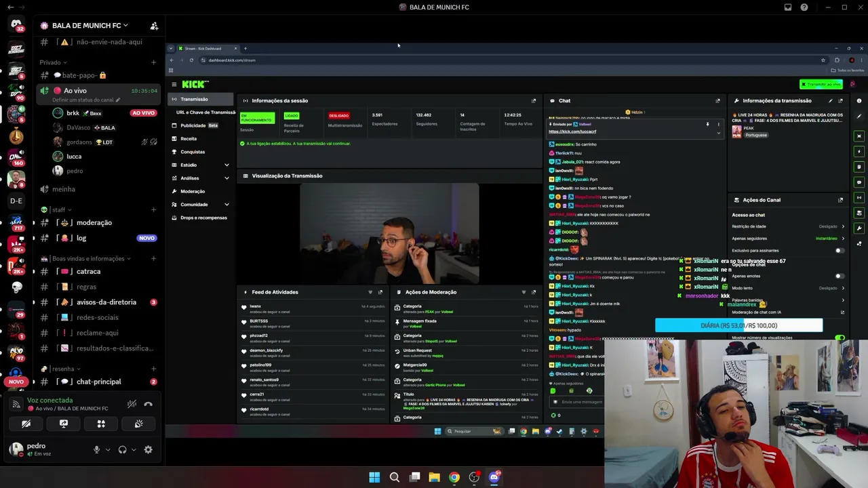Open Apenas seguidores setting
This screenshot has width=868, height=488.
click(x=788, y=239)
